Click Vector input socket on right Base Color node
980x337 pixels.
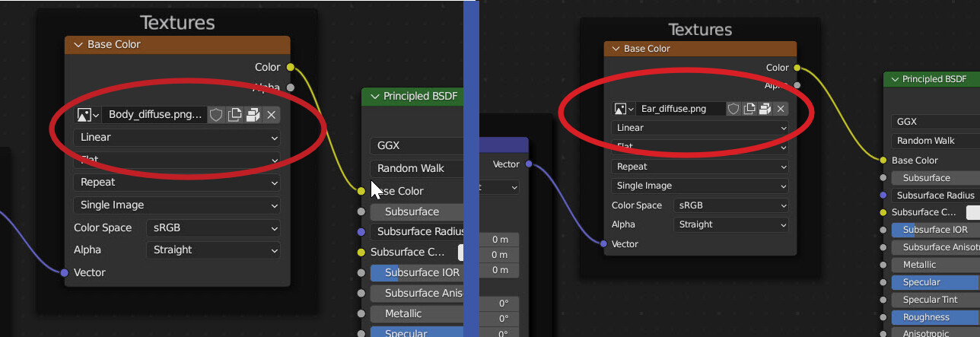[603, 244]
